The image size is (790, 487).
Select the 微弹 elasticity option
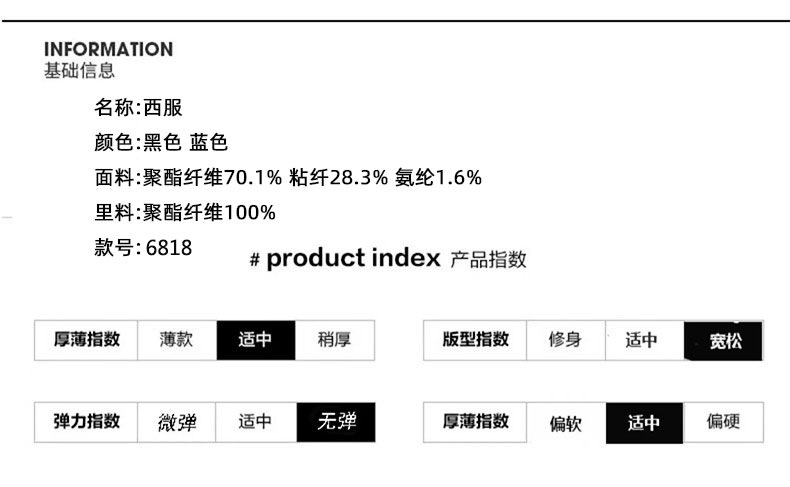click(176, 422)
